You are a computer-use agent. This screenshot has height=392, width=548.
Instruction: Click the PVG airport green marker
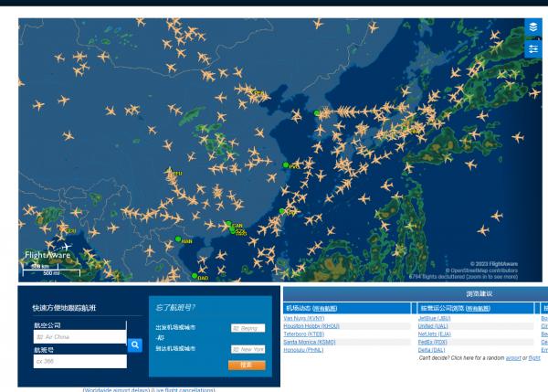(283, 165)
